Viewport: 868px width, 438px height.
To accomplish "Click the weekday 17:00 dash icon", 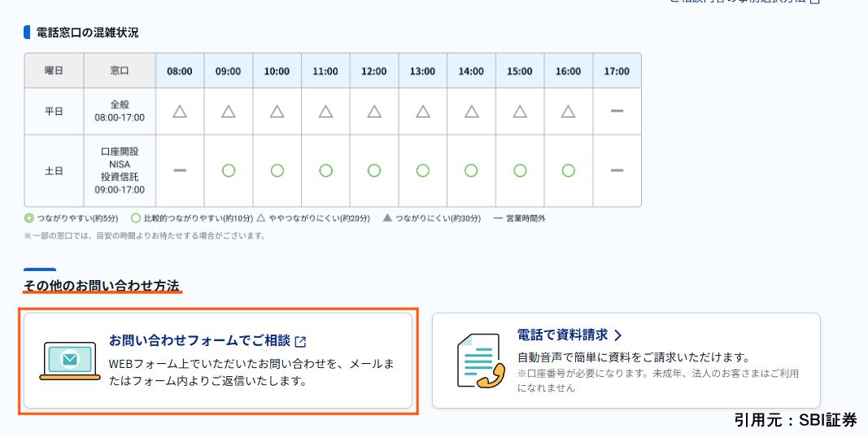I will click(617, 112).
